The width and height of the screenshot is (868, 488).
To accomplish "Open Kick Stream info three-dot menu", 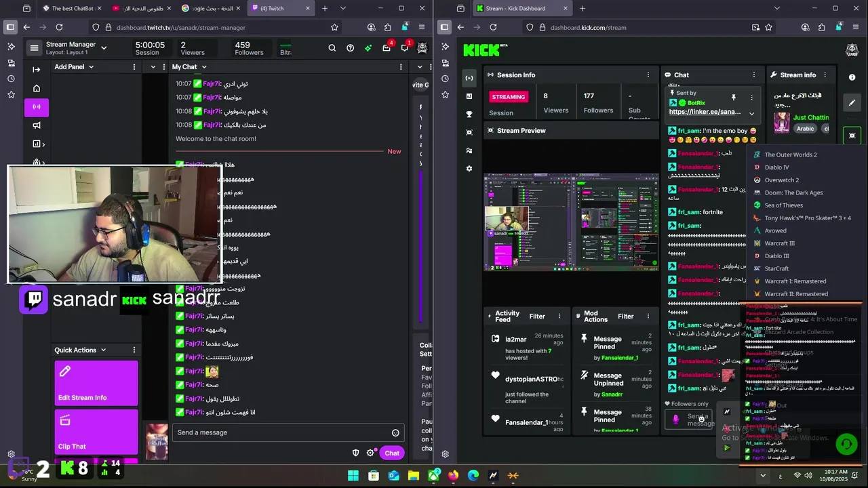I will [x=825, y=75].
